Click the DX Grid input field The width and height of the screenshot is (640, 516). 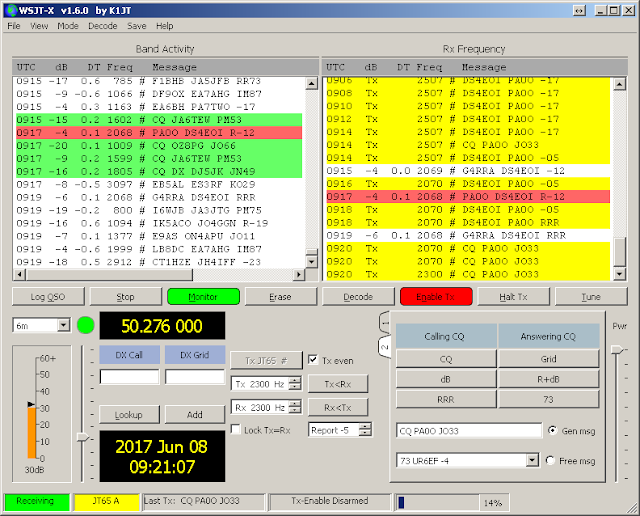[195, 377]
